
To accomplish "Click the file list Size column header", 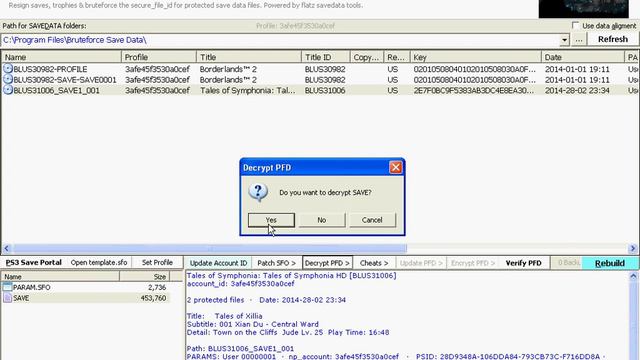I will click(144, 276).
